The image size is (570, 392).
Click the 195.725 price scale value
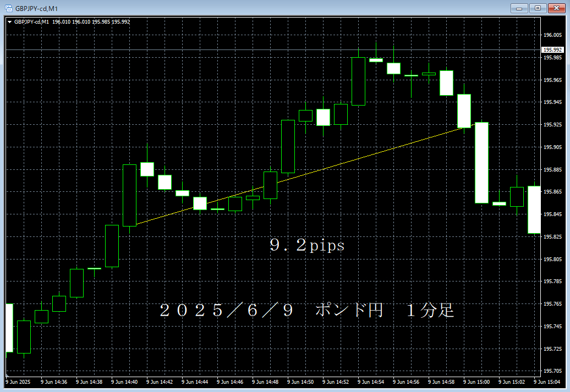click(x=552, y=349)
